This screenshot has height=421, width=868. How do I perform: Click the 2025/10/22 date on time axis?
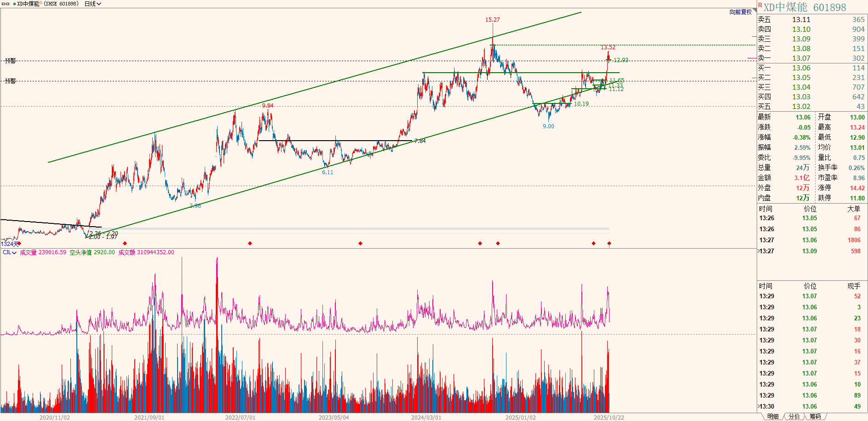tap(609, 418)
